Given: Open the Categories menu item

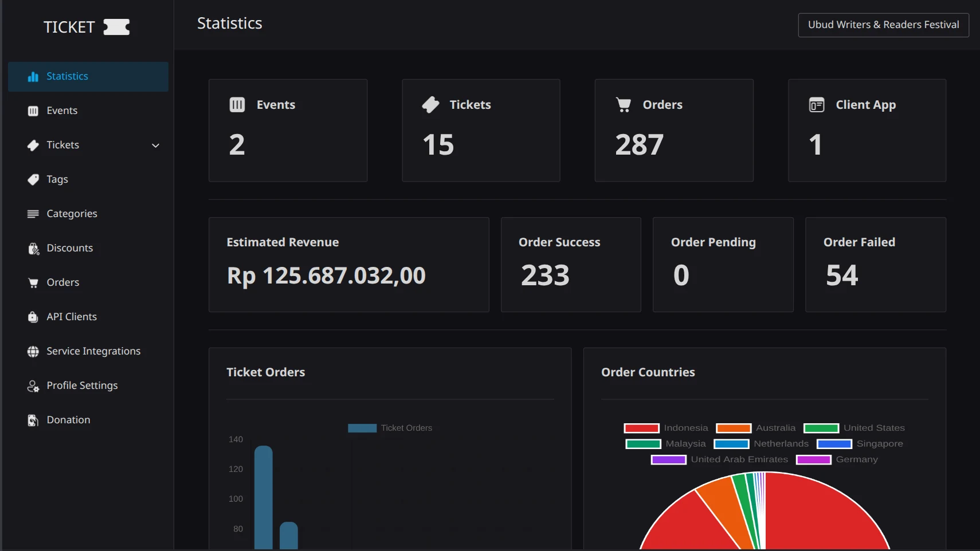Looking at the screenshot, I should tap(72, 214).
